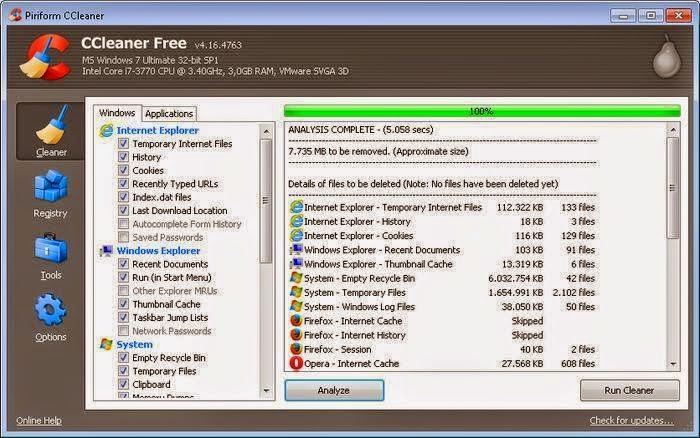Toggle Run (in Start Menu) checkbox
The height and width of the screenshot is (438, 700).
[x=123, y=277]
